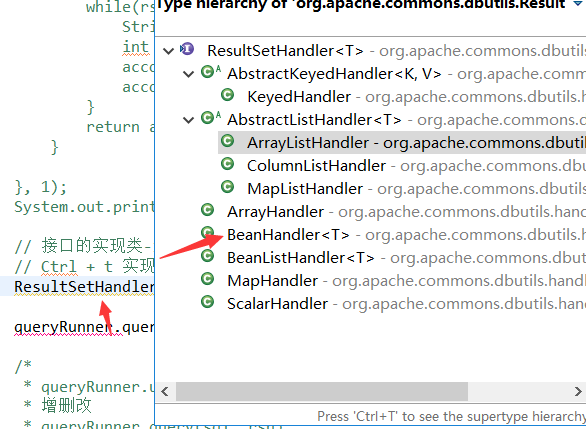Select the MapListHandler entry
The width and height of the screenshot is (586, 429).
tap(305, 189)
